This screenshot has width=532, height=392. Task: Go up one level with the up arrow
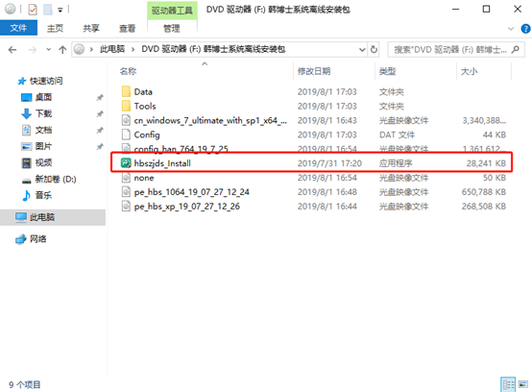pyautogui.click(x=62, y=50)
